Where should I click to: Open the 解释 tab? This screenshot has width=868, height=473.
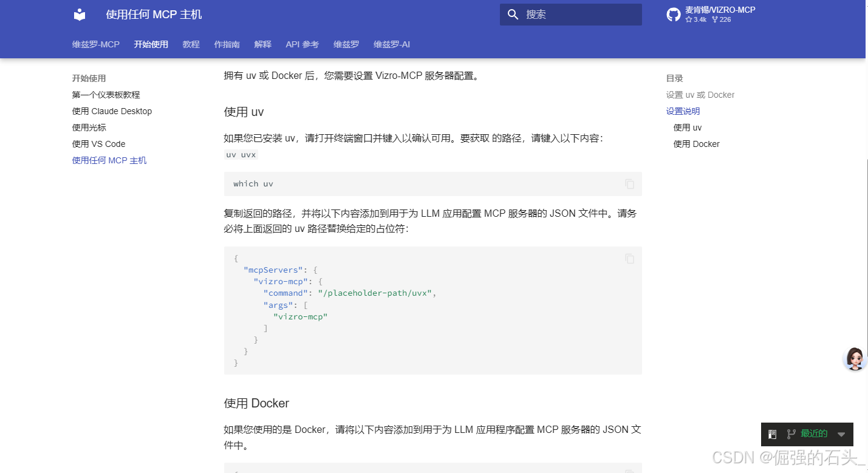263,44
